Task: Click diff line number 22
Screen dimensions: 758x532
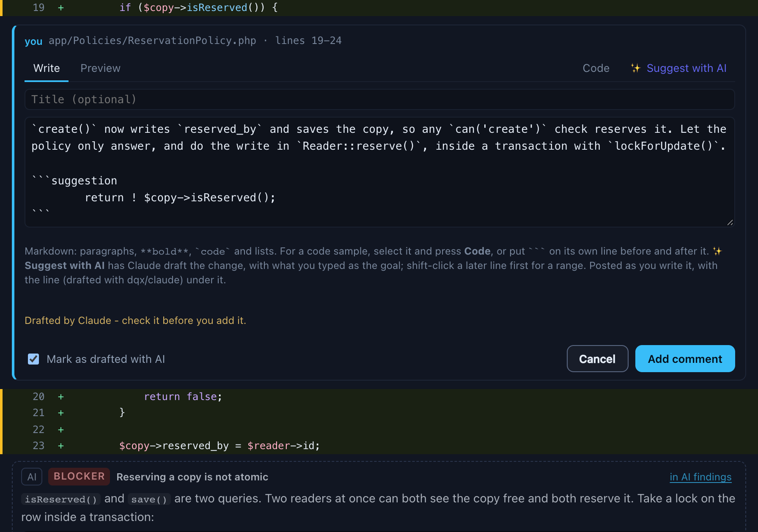Action: click(x=38, y=430)
